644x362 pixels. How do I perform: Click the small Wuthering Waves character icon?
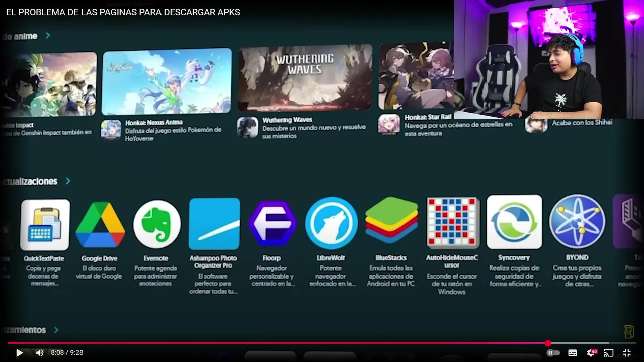pyautogui.click(x=248, y=127)
